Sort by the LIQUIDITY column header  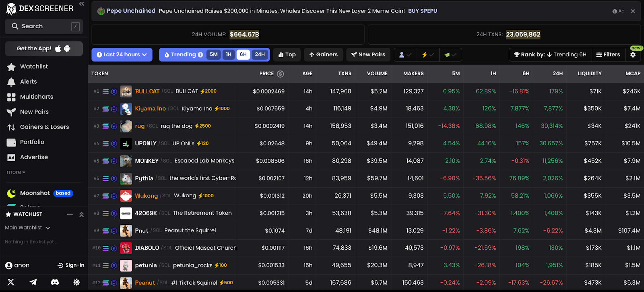pyautogui.click(x=590, y=73)
